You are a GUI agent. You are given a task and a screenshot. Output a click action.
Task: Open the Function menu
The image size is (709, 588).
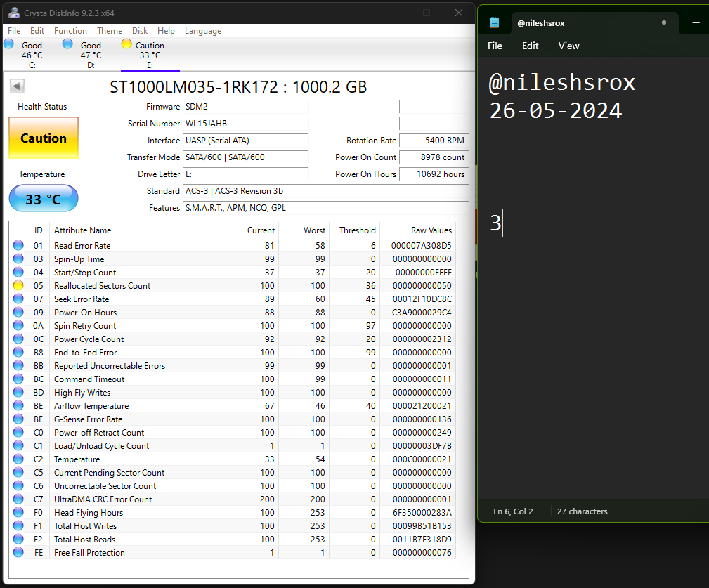(70, 31)
